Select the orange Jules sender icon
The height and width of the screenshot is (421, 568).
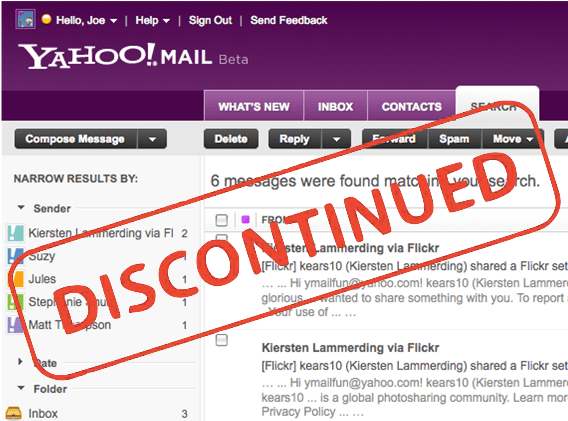point(16,279)
